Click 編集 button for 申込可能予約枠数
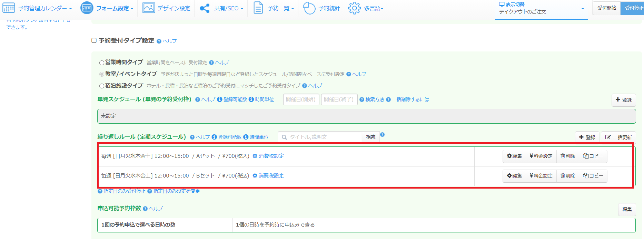The height and width of the screenshot is (239, 644). [627, 209]
